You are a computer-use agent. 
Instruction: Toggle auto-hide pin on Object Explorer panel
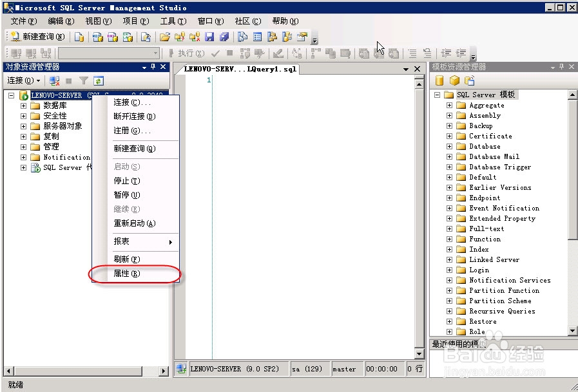pyautogui.click(x=153, y=66)
